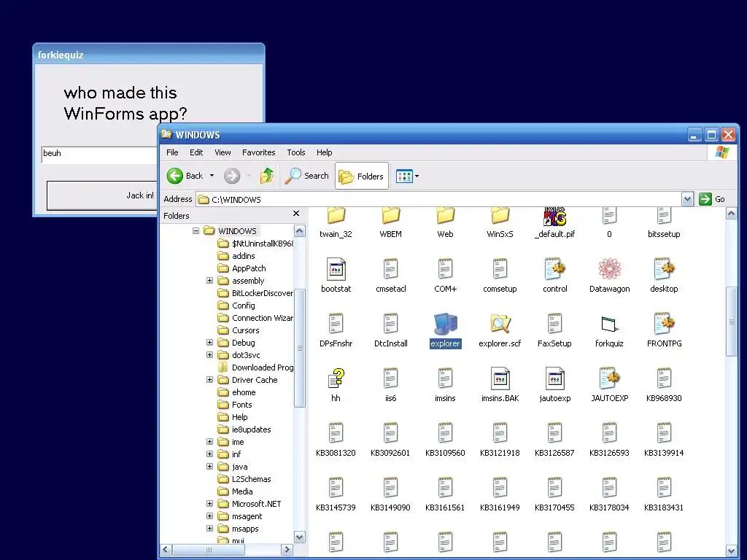Click the C:\WINDOWS address field
This screenshot has height=560, width=747.
point(438,200)
